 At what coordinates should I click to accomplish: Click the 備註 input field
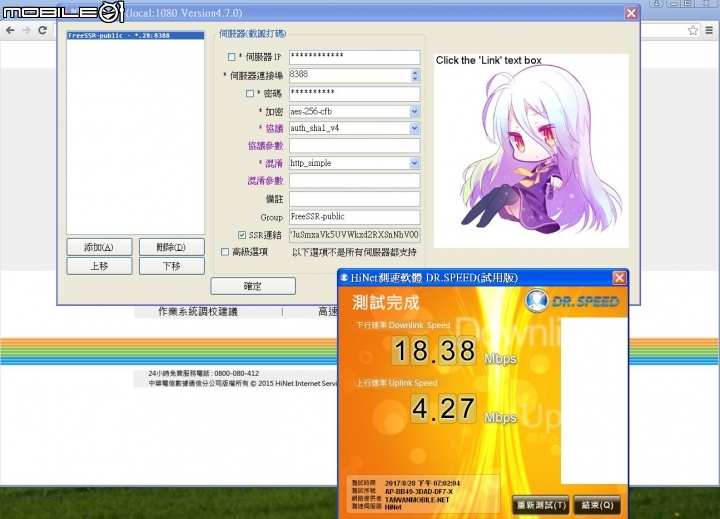[354, 199]
